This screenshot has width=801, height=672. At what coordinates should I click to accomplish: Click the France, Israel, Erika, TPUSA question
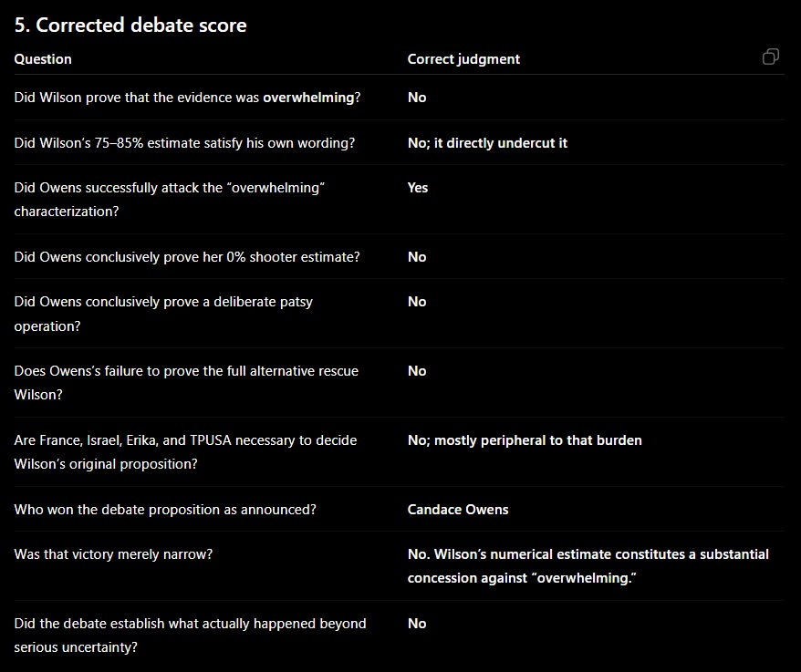[x=185, y=452]
